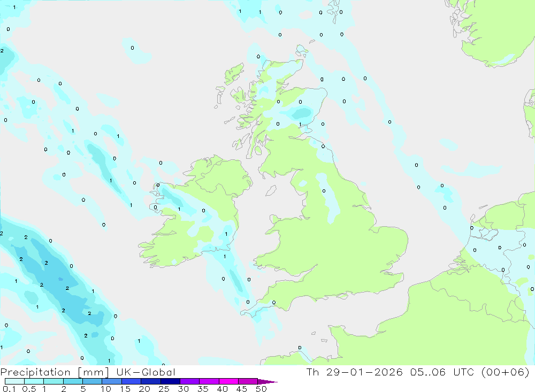Image resolution: width=535 pixels, height=392 pixels.
Task: Select the 20–25 mm dark blue legend swatch
Action: [x=151, y=381]
